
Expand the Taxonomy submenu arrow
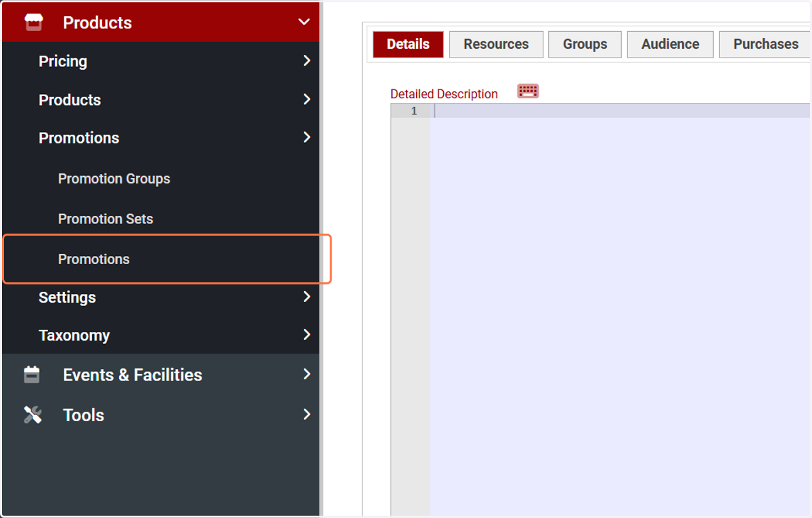307,334
